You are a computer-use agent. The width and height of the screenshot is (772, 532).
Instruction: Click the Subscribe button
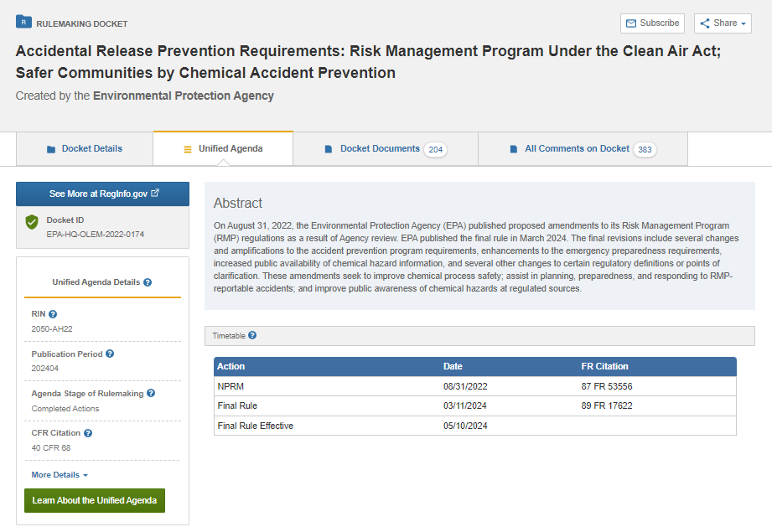point(652,23)
